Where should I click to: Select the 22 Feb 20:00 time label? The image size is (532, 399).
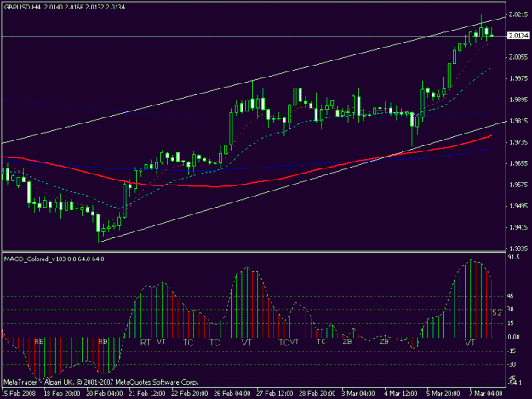[x=190, y=394]
